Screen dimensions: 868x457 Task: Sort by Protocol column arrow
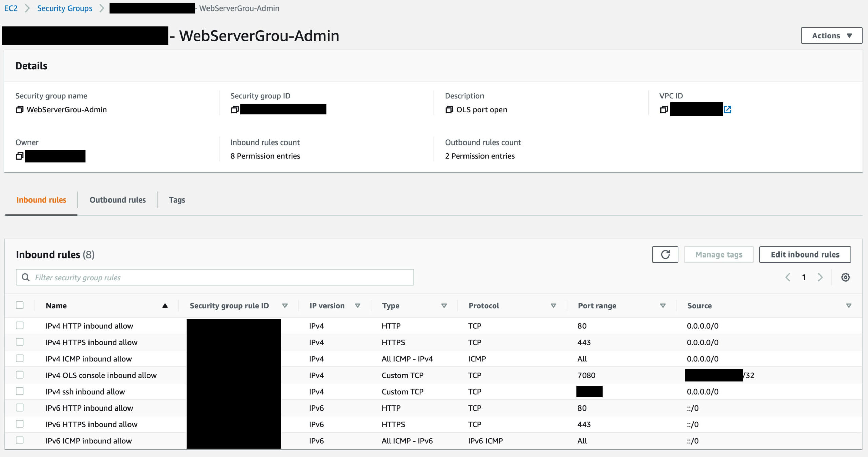pos(553,306)
